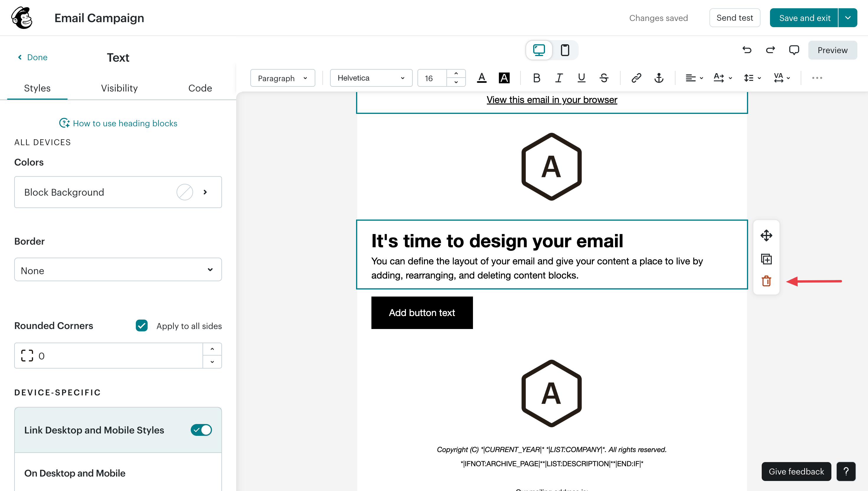Click the Add button text button
The image size is (868, 491).
tap(422, 312)
